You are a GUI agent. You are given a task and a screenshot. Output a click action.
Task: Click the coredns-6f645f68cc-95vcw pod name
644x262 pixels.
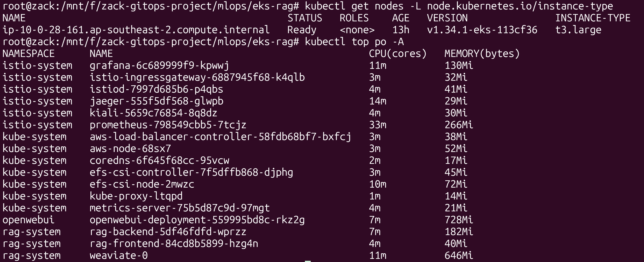click(159, 160)
